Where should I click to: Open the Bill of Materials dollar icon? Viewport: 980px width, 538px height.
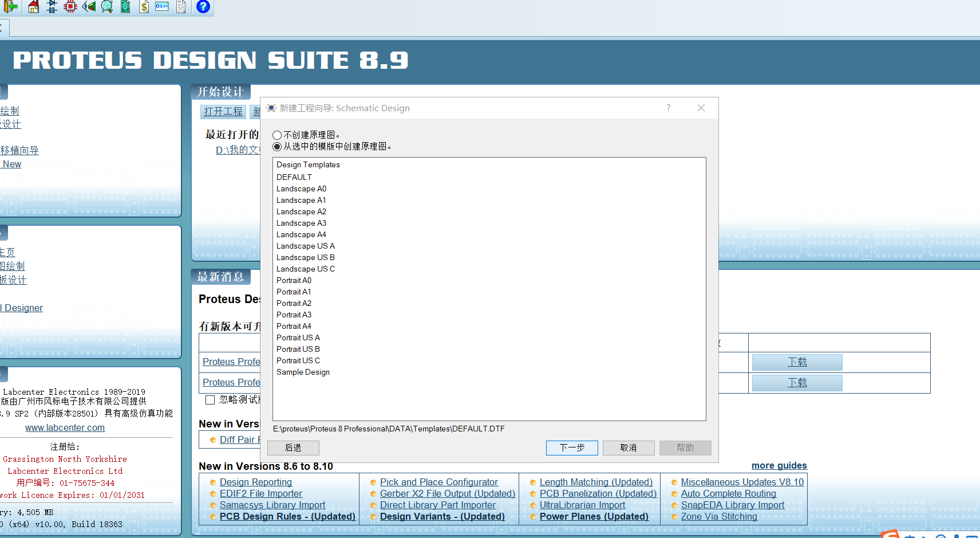click(144, 6)
